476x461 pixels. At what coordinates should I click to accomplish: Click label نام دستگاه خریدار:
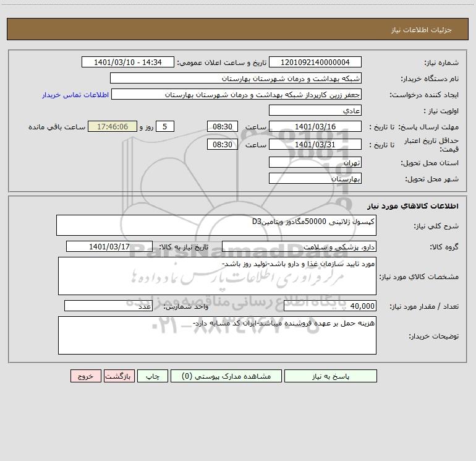point(430,79)
